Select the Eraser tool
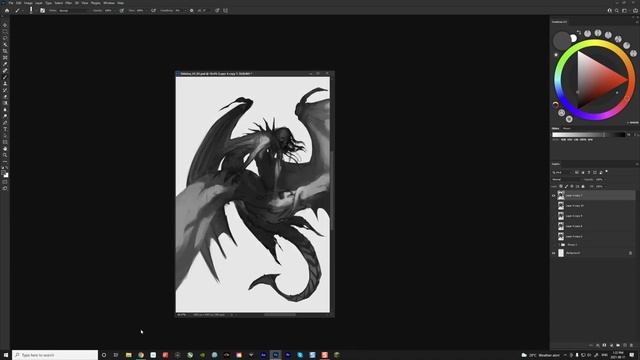 (5, 97)
